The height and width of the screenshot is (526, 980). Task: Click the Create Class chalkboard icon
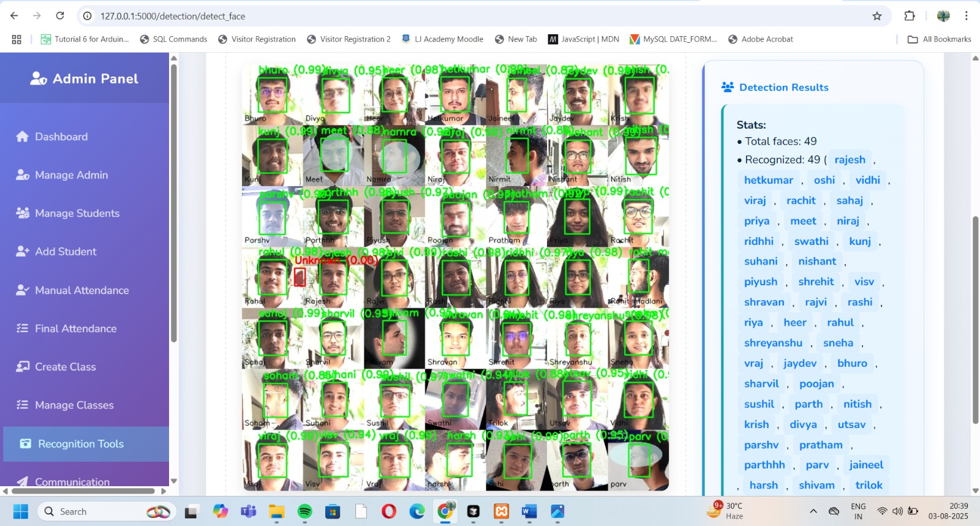23,367
